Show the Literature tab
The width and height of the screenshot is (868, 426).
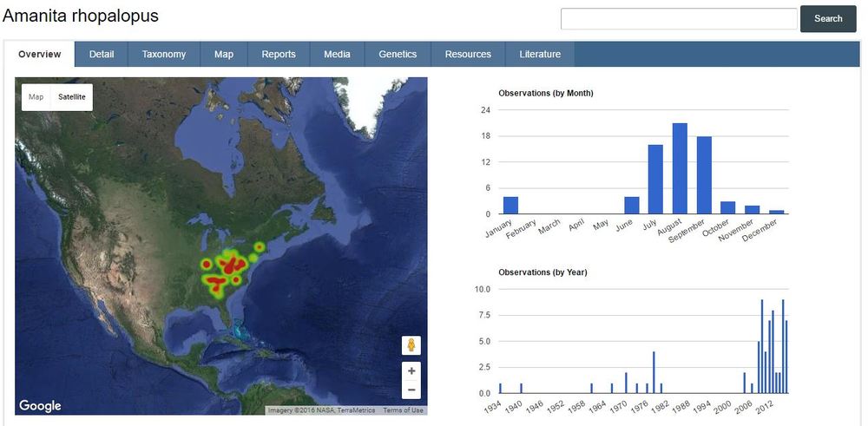[x=540, y=54]
